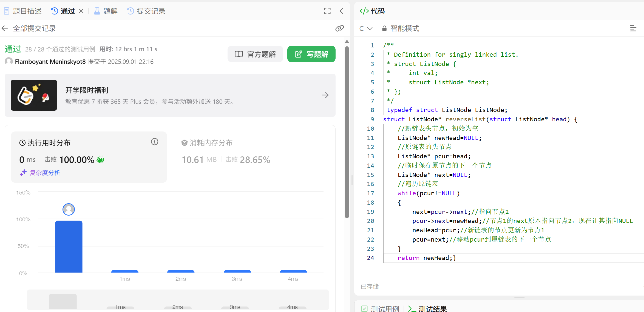The width and height of the screenshot is (644, 312).
Task: Copy the submission link icon
Action: [339, 28]
